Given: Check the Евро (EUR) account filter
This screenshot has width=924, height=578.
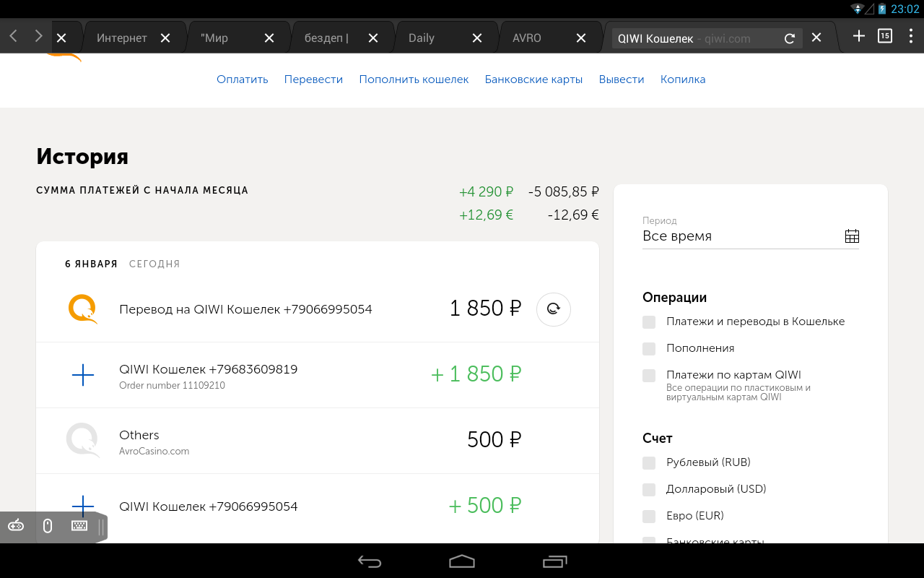Looking at the screenshot, I should [649, 516].
